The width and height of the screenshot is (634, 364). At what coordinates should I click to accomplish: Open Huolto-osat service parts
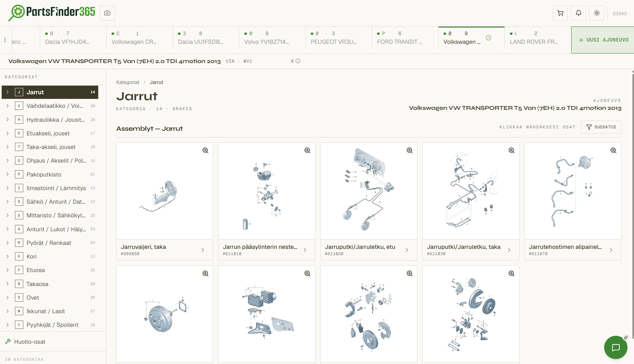(x=53, y=341)
